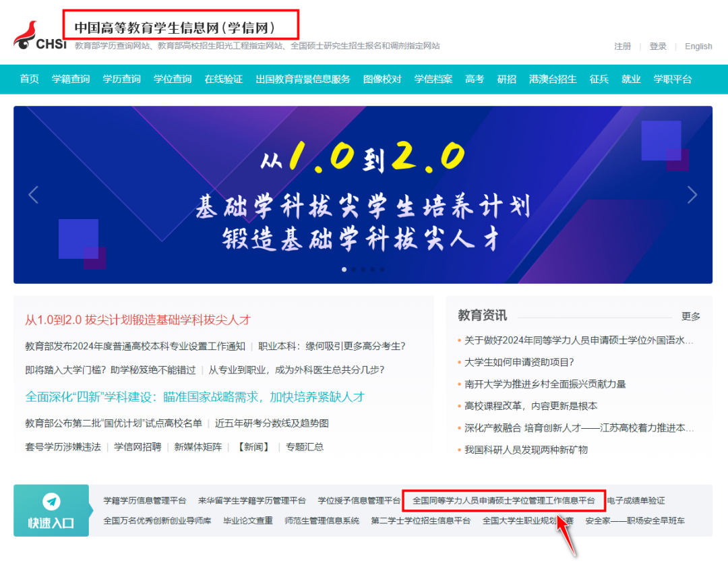Screen dimensions: 728x565
Task: Expand 教育资讯 with the 更多 link
Action: [x=691, y=316]
